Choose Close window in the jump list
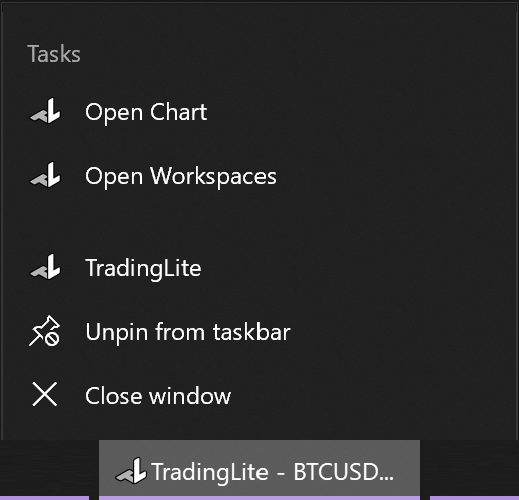Image resolution: width=519 pixels, height=500 pixels. [259, 396]
